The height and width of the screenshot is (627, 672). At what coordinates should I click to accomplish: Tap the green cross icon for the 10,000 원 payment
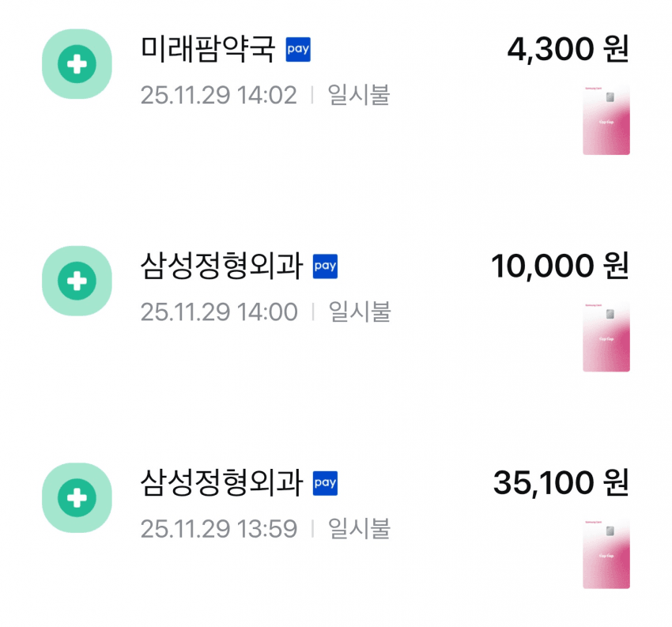point(77,281)
